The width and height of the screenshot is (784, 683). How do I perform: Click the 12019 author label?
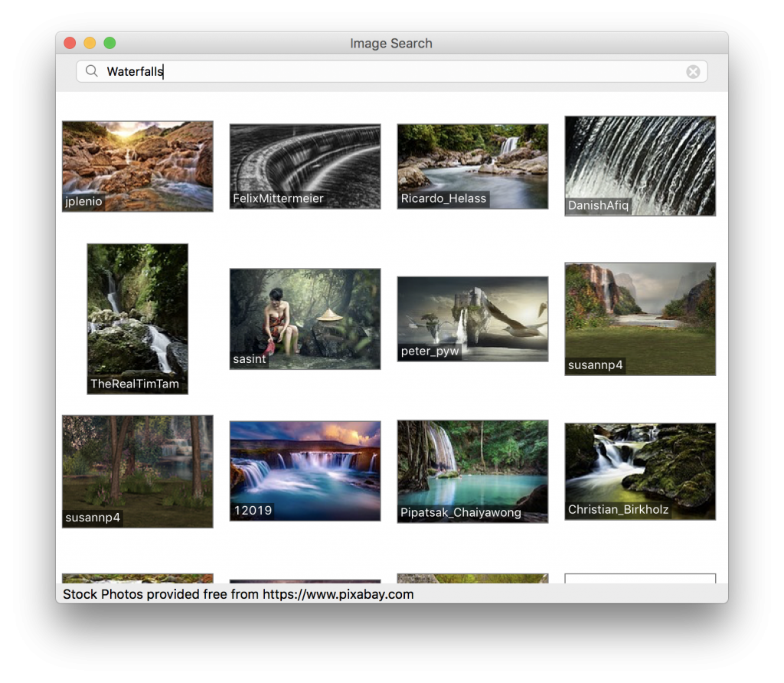pos(253,511)
